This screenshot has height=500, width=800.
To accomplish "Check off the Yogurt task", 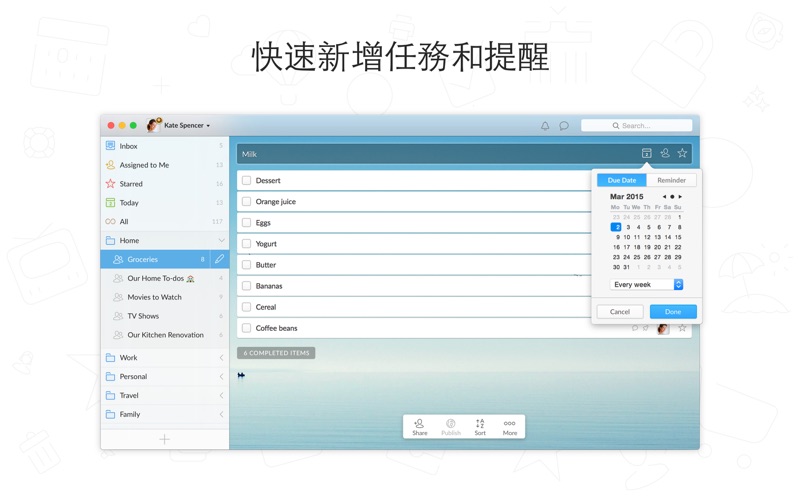I will (x=246, y=243).
